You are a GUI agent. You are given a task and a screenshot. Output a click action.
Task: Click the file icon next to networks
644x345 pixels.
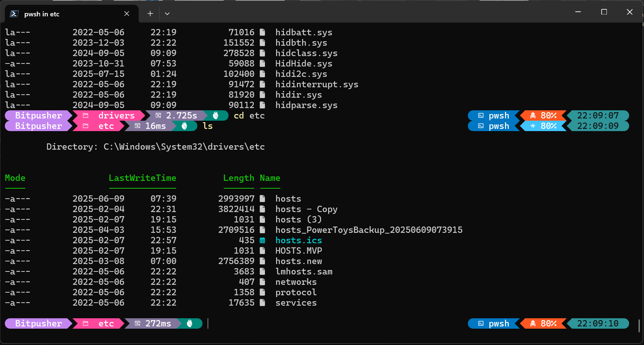tap(262, 282)
